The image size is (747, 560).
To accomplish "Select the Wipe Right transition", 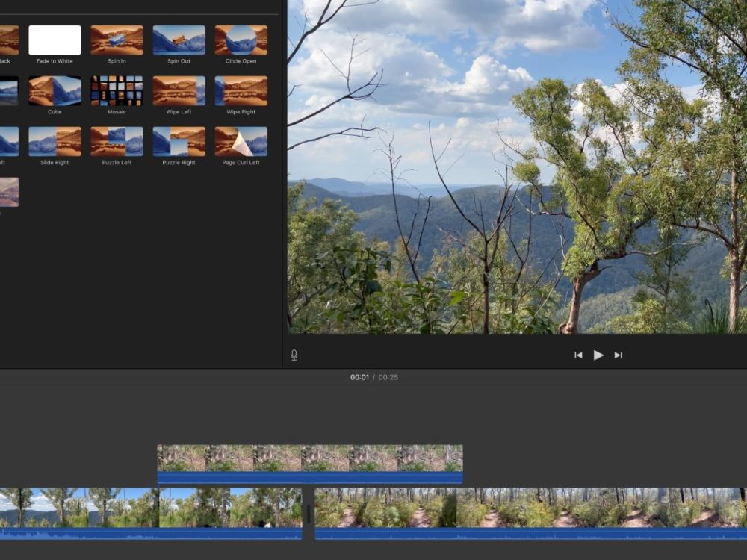I will [x=241, y=91].
